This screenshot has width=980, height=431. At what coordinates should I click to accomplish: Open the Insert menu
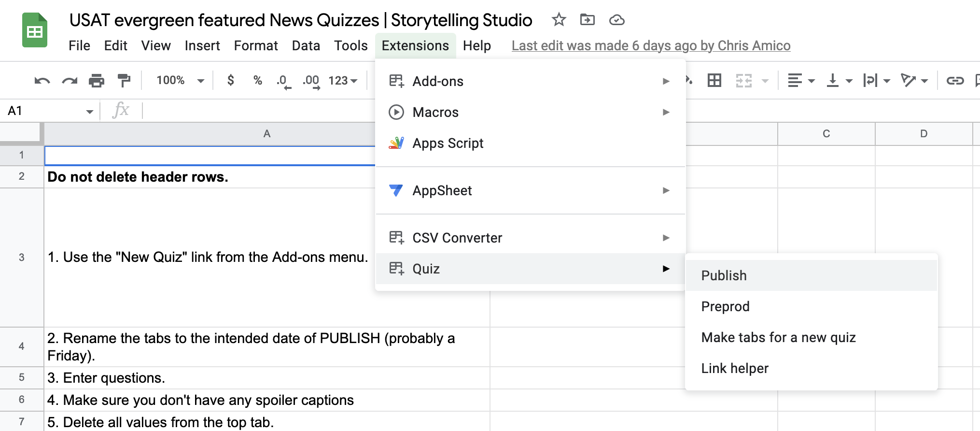tap(202, 45)
